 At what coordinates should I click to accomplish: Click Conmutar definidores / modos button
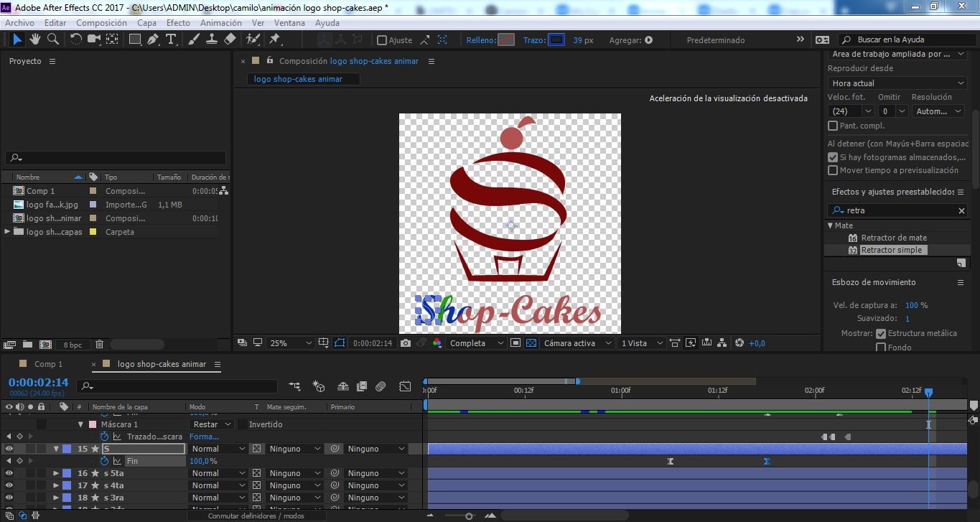pyautogui.click(x=256, y=516)
